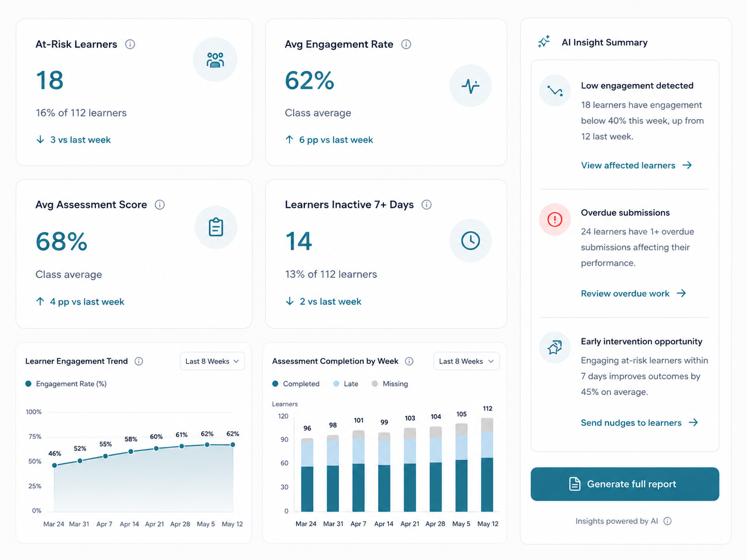
Task: Toggle the Completed legend series
Action: click(x=296, y=384)
